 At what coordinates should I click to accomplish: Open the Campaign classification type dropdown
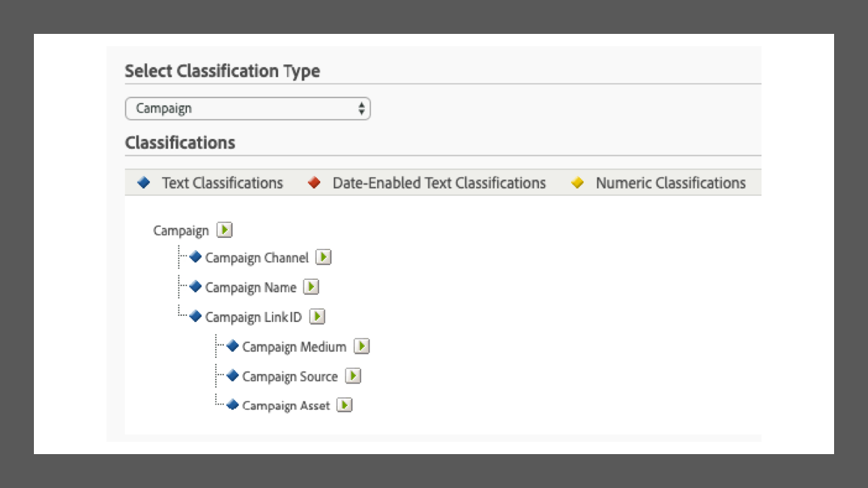[x=248, y=108]
